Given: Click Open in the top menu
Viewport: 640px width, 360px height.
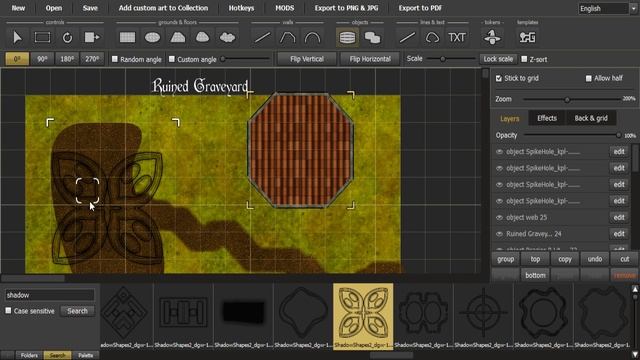Looking at the screenshot, I should 53,8.
